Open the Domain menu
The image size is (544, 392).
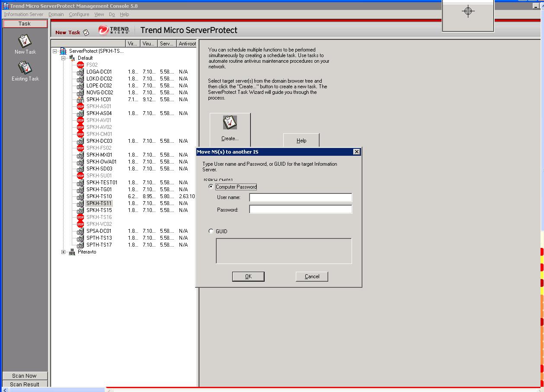(56, 14)
